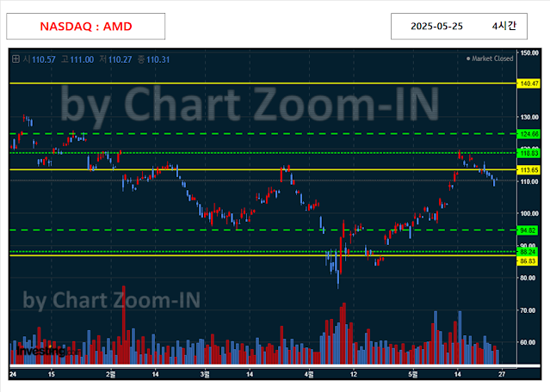Click the open price value 110.57

44,59
